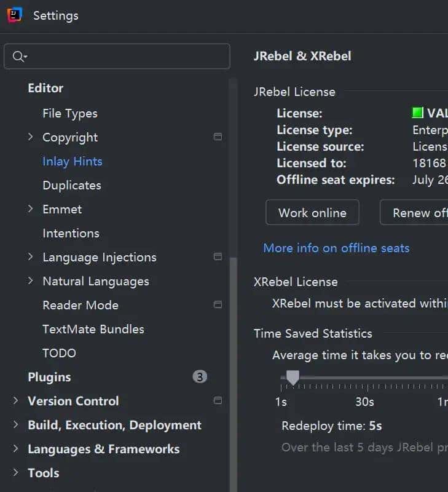Expand the Emmet settings node
This screenshot has width=448, height=492.
click(31, 208)
